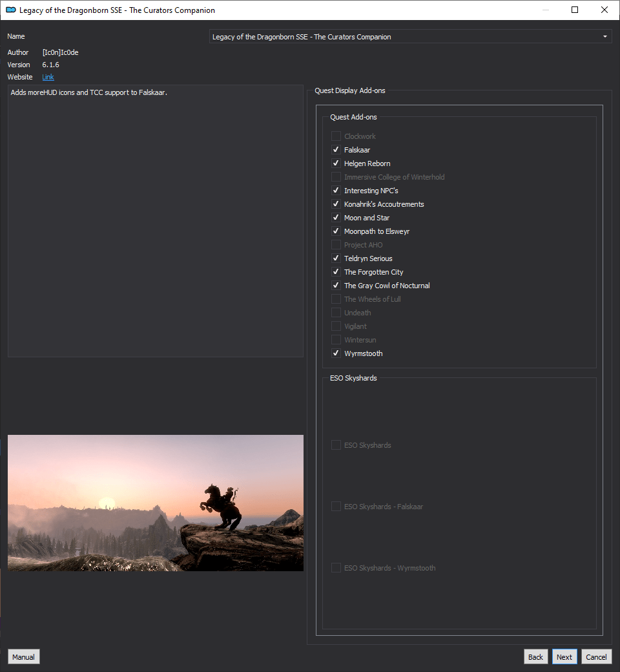This screenshot has width=620, height=672.
Task: Uncheck the Falskaar quest add-on
Action: click(x=336, y=149)
